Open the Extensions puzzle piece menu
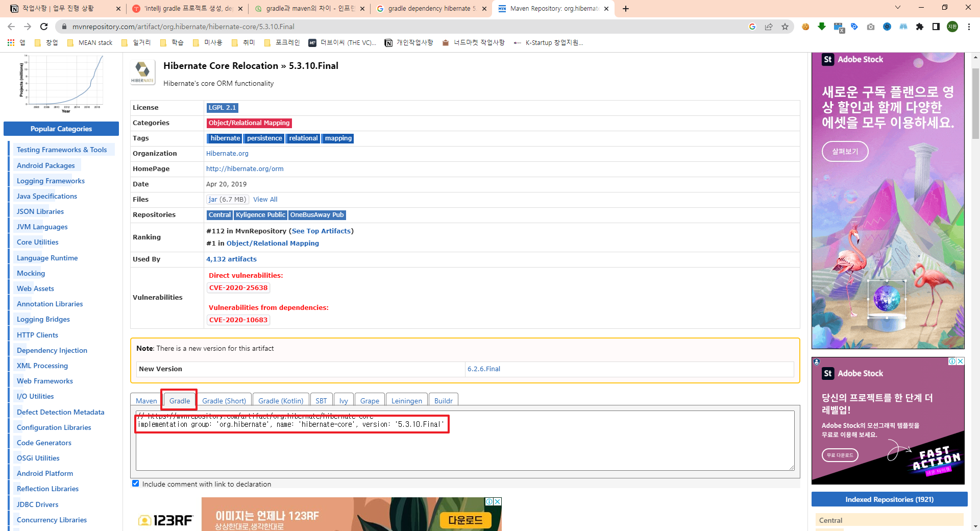This screenshot has height=531, width=980. point(920,27)
